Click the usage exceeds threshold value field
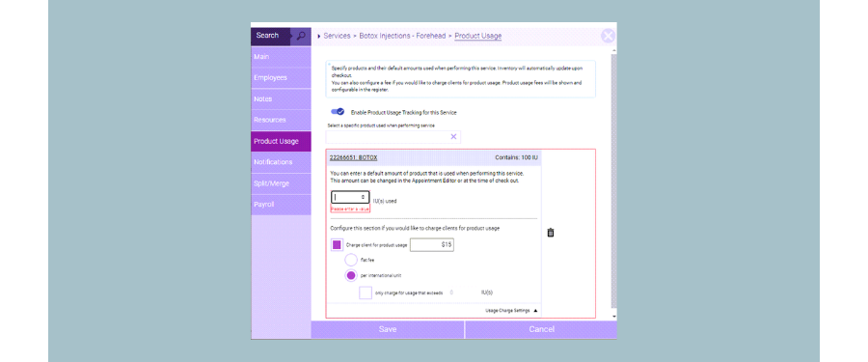This screenshot has width=868, height=362. [x=452, y=292]
